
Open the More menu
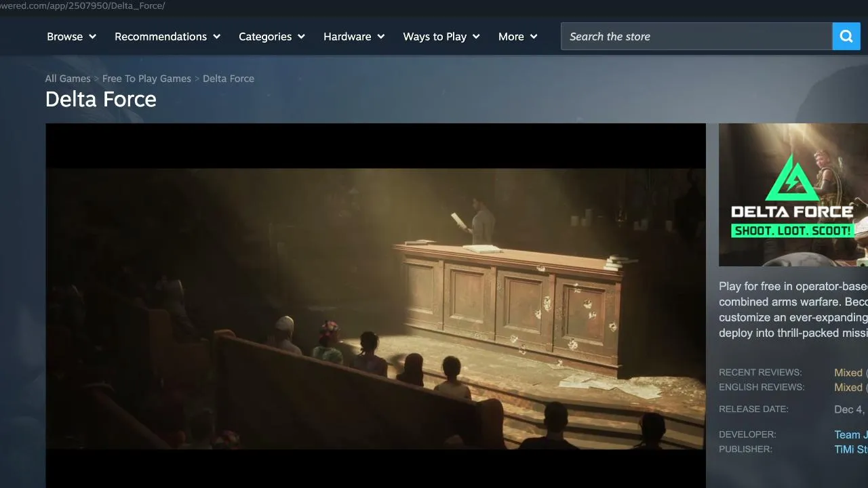518,37
